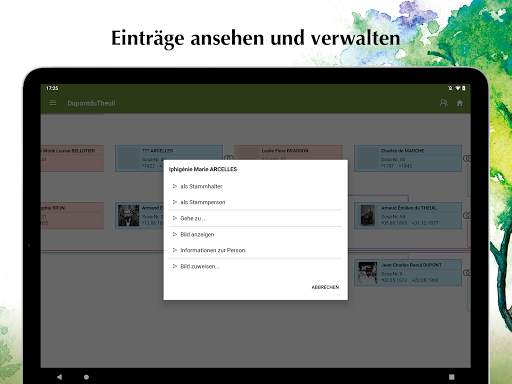Click the arrow icon beside 'Bild zuweisen...'
Image resolution: width=512 pixels, height=384 pixels.
point(175,266)
